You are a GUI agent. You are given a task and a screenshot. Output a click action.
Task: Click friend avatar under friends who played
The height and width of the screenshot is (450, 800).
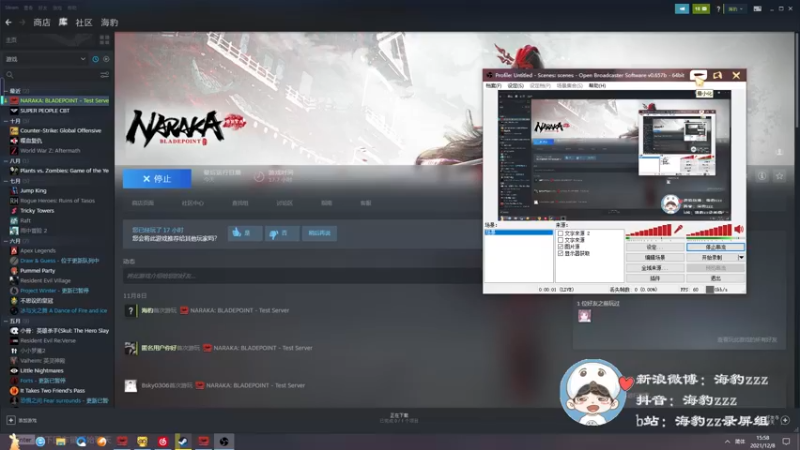click(584, 316)
